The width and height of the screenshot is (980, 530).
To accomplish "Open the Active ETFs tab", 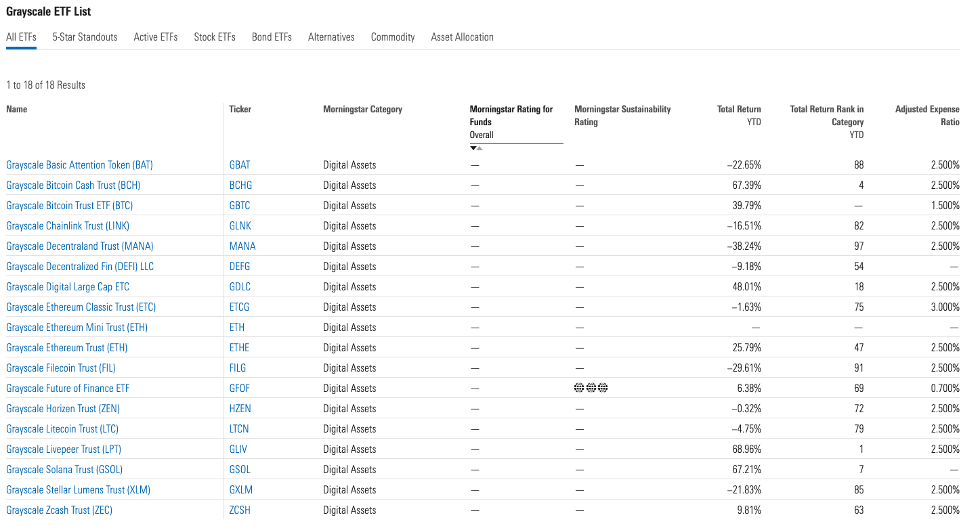I will coord(156,37).
